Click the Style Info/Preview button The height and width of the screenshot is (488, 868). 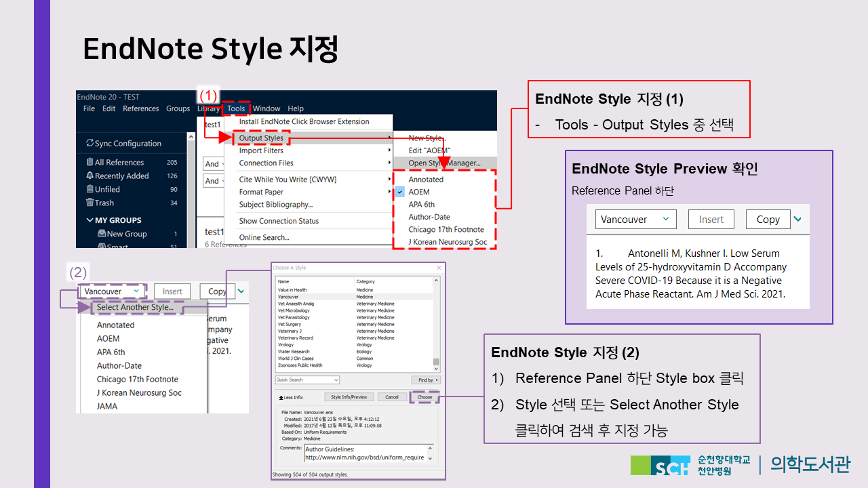pyautogui.click(x=349, y=397)
